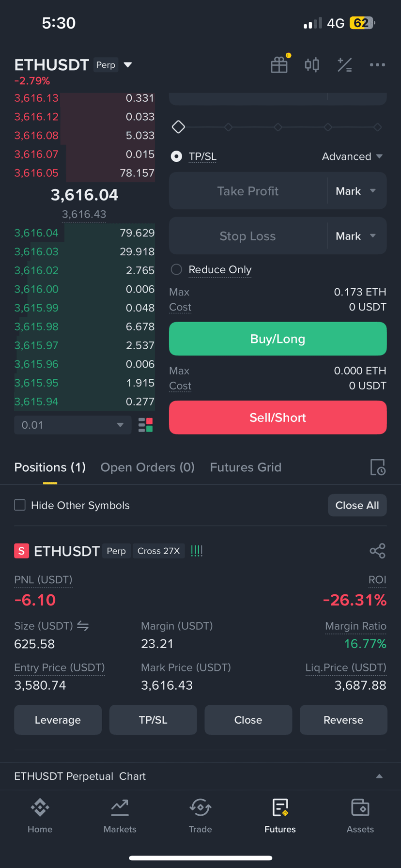Open the 0.01 price precision dropdown
Image resolution: width=401 pixels, height=868 pixels.
(73, 425)
